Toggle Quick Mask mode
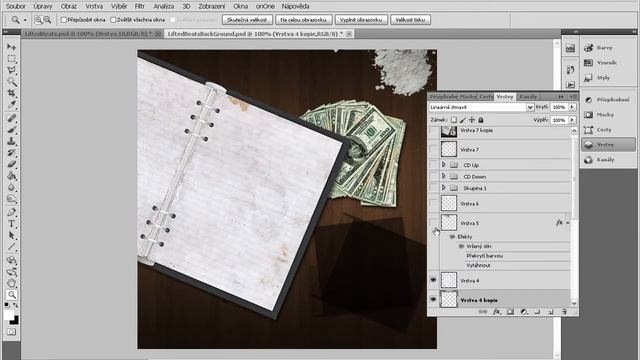The image size is (640, 360). pos(11,332)
